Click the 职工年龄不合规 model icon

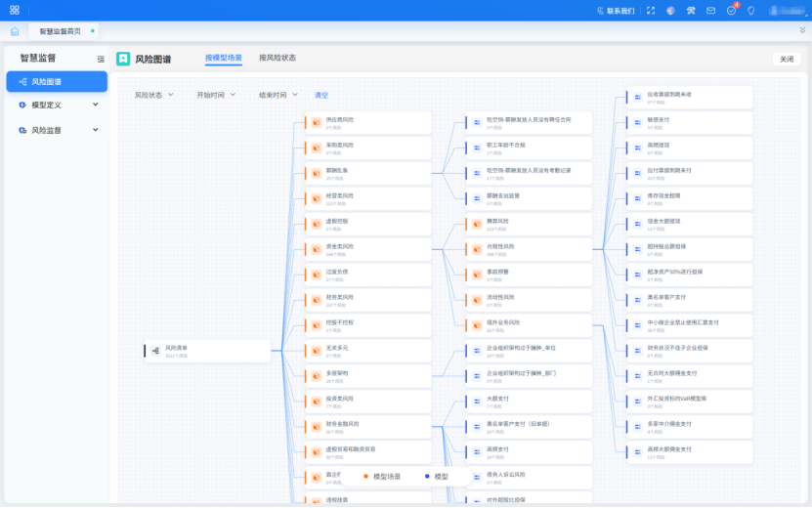pyautogui.click(x=477, y=148)
